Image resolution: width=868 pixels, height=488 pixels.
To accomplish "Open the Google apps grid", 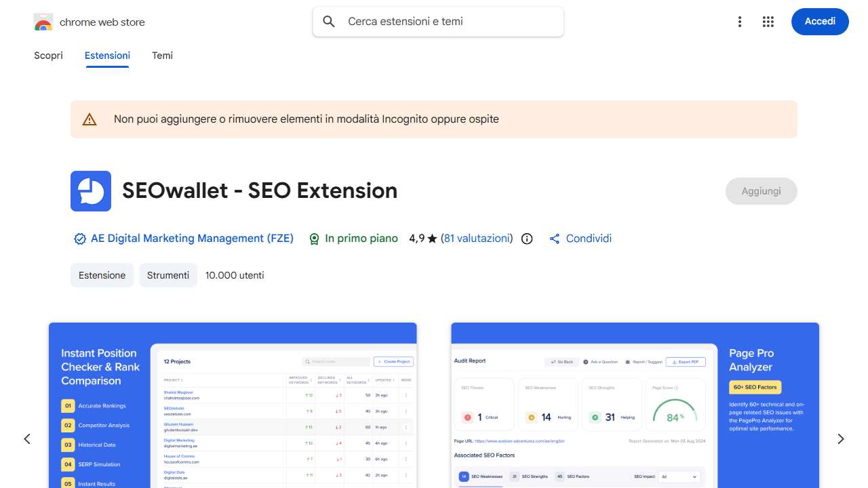I will (x=768, y=21).
